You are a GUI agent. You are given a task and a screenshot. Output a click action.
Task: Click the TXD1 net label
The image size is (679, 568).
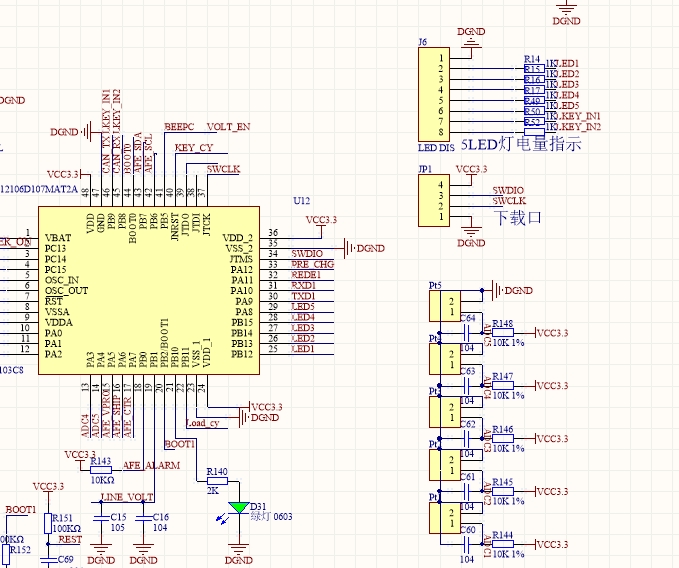click(304, 296)
